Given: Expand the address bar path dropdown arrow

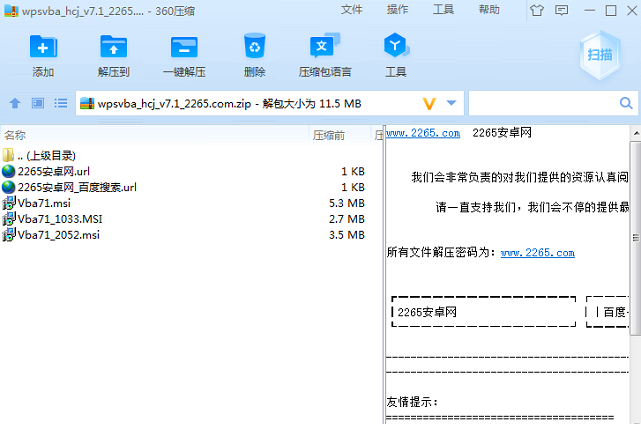Looking at the screenshot, I should click(451, 103).
